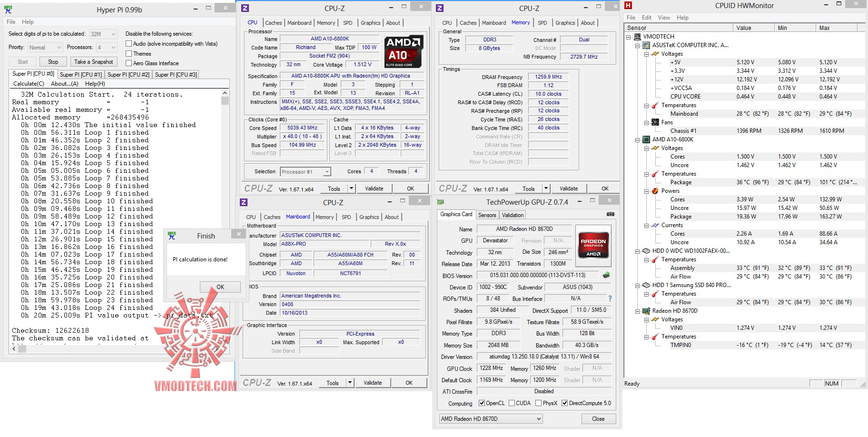Click the save BIOS chip icon in GPU-Z
The width and height of the screenshot is (868, 437).
coord(606,275)
